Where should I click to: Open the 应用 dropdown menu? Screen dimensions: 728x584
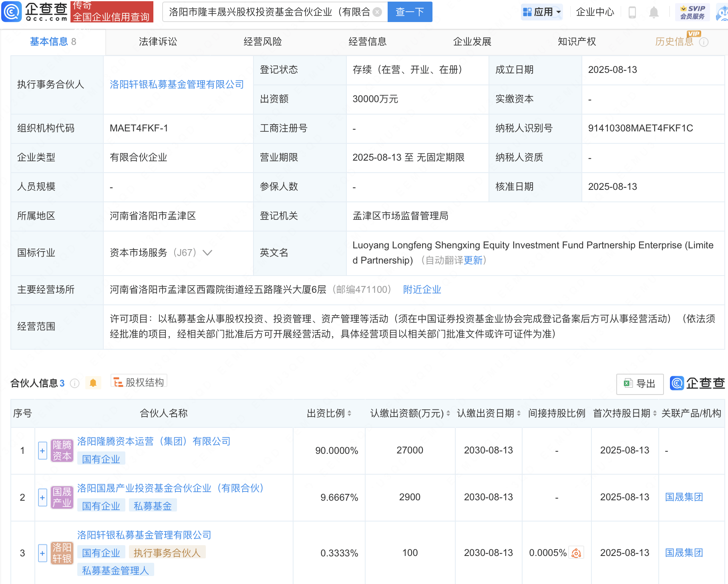[542, 12]
